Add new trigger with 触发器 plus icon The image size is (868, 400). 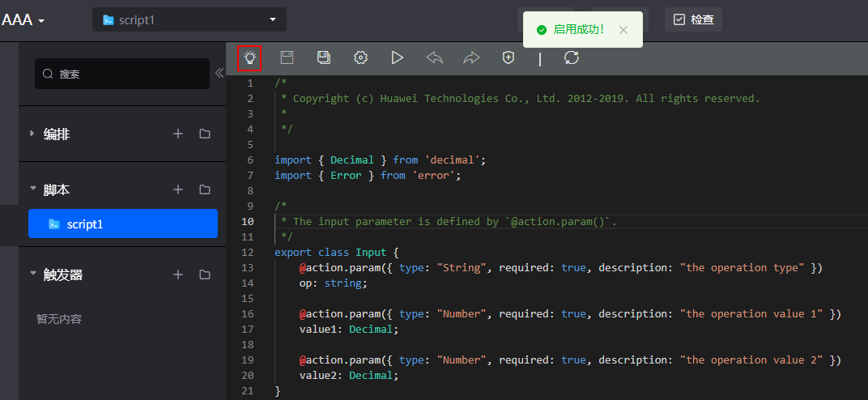178,274
